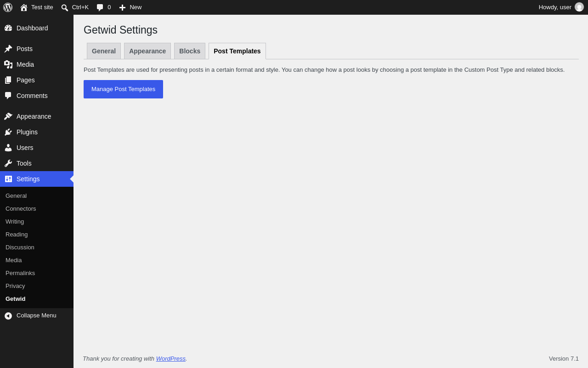Follow the WordPress footer link

[171, 358]
